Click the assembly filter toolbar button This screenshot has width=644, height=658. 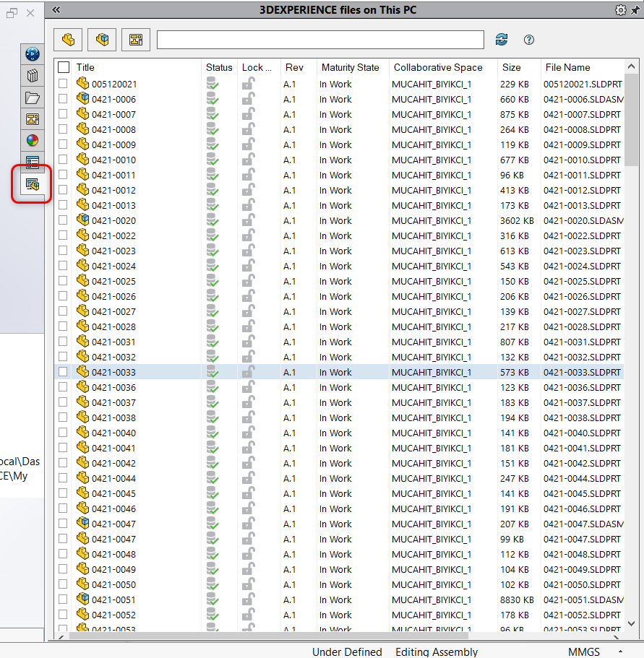point(102,40)
